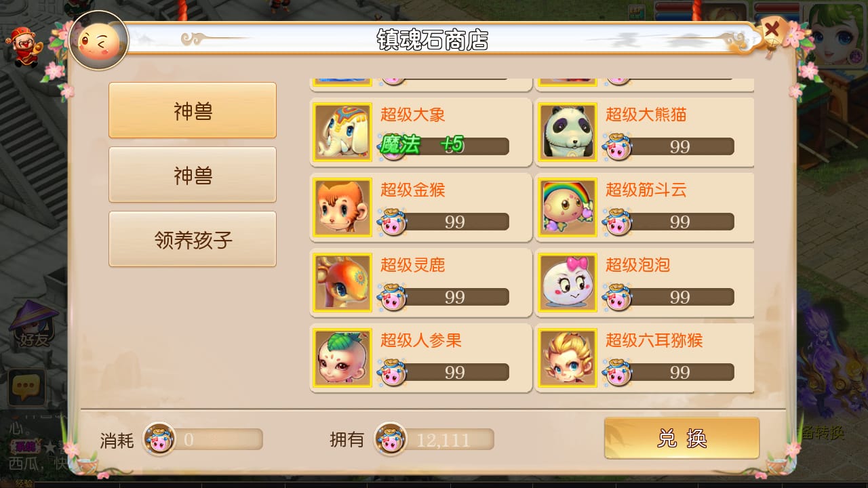Open the 领养孩子 category tab

point(193,239)
